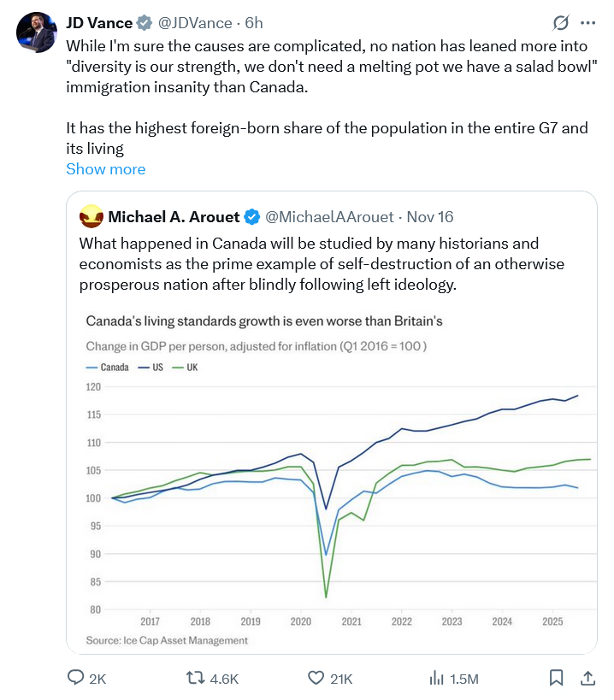Open Michael A. Arouet avatar

(92, 216)
